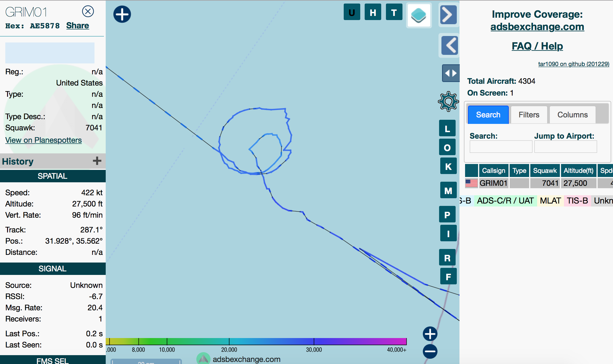Toggle the P map button
This screenshot has width=613, height=364.
(447, 214)
